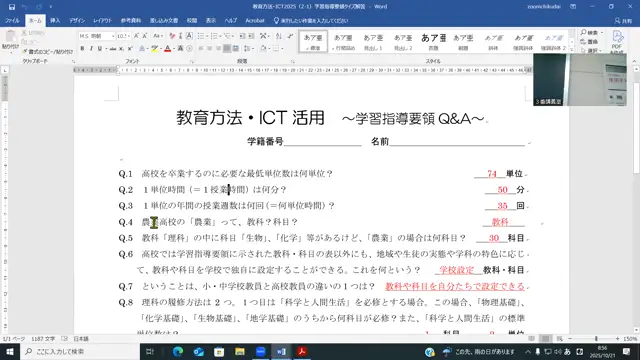
Task: Click the Enclose Characters circle icon
Action: (x=189, y=49)
